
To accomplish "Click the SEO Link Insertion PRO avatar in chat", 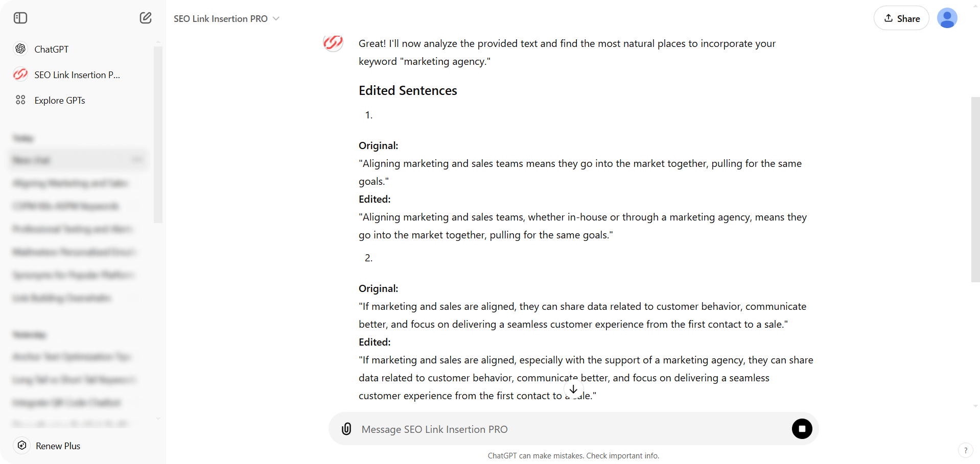I will 333,43.
